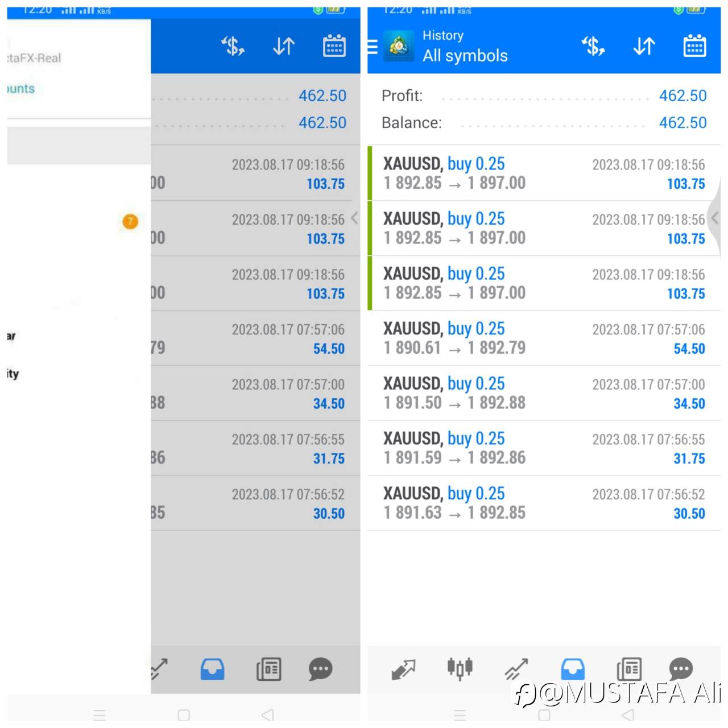Select the Balance: 462.50 row in right screen
The height and width of the screenshot is (728, 728).
point(544,122)
